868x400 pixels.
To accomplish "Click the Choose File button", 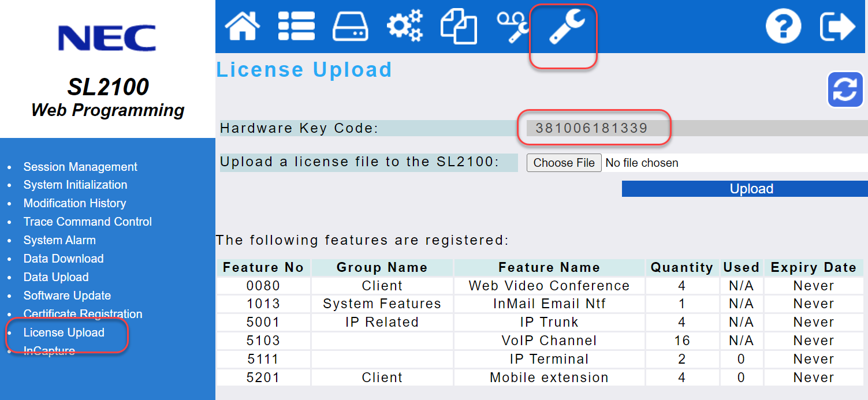I will coord(564,163).
